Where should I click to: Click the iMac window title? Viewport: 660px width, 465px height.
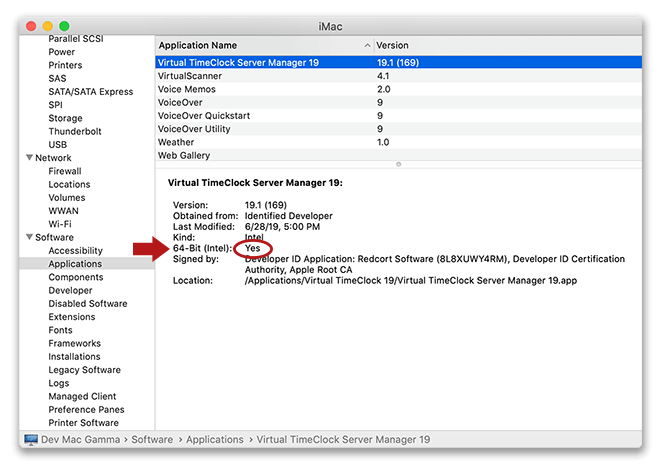[330, 26]
